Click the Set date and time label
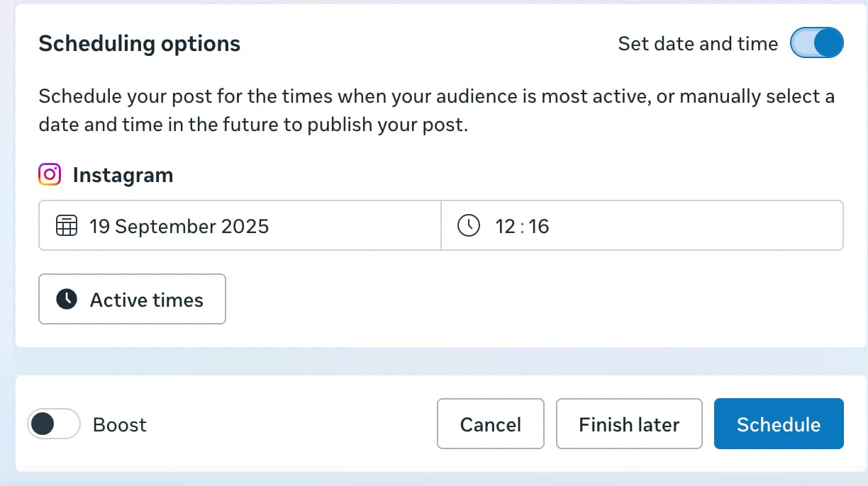 698,44
